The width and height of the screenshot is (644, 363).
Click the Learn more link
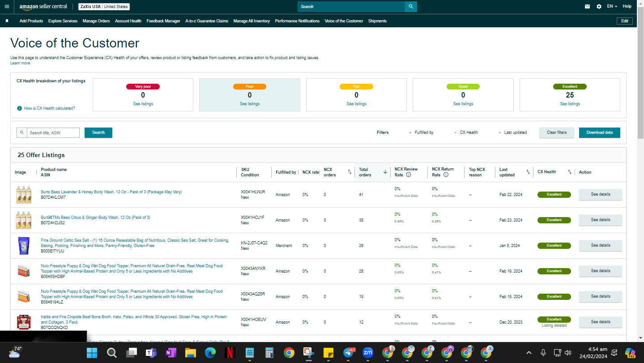(20, 63)
